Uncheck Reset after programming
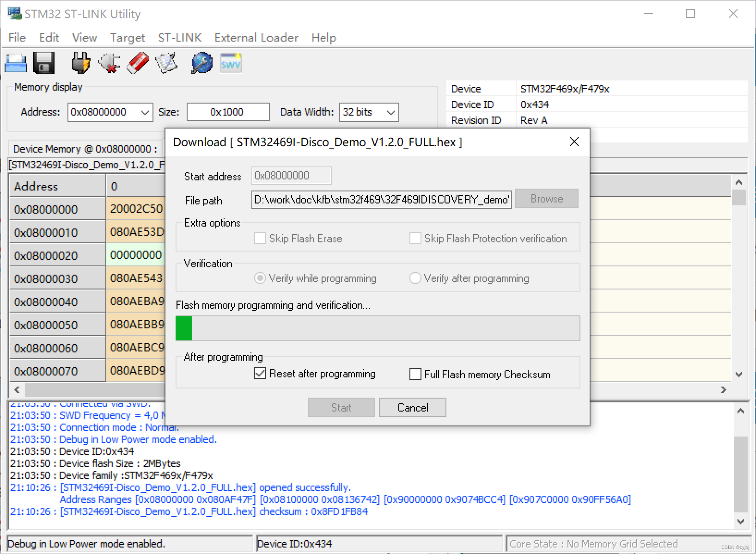Image resolution: width=756 pixels, height=554 pixels. (260, 373)
